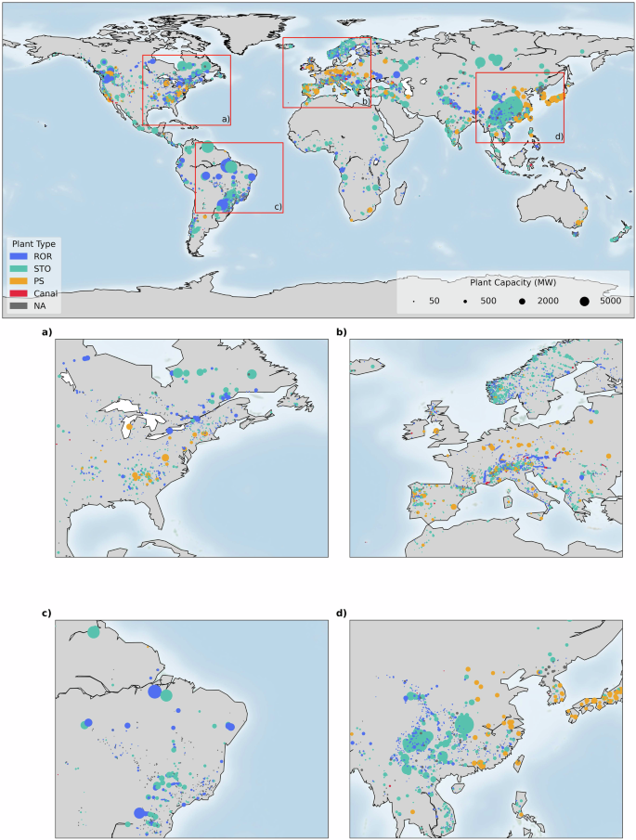
Task: Open the Europe inset map panel
Action: (x=486, y=448)
